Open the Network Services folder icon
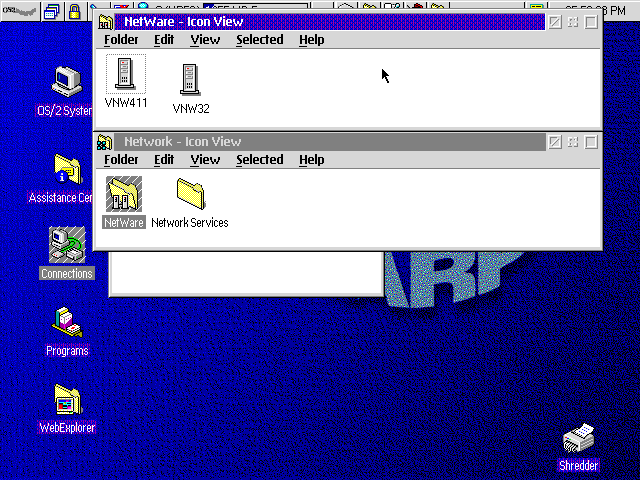 click(x=191, y=193)
